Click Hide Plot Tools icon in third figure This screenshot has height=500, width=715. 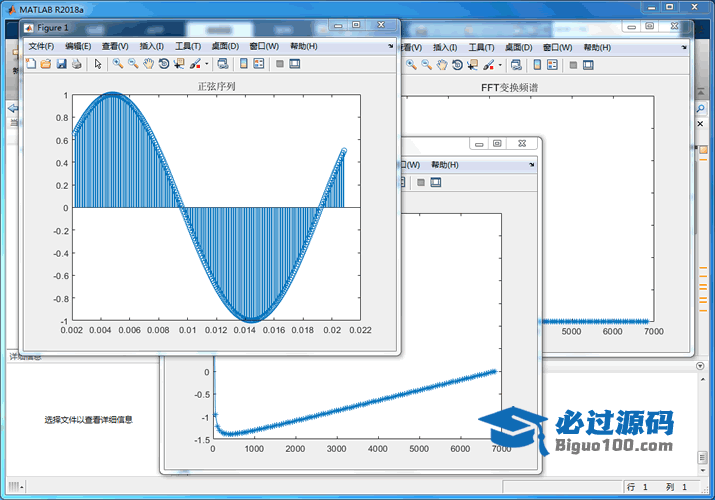click(421, 183)
